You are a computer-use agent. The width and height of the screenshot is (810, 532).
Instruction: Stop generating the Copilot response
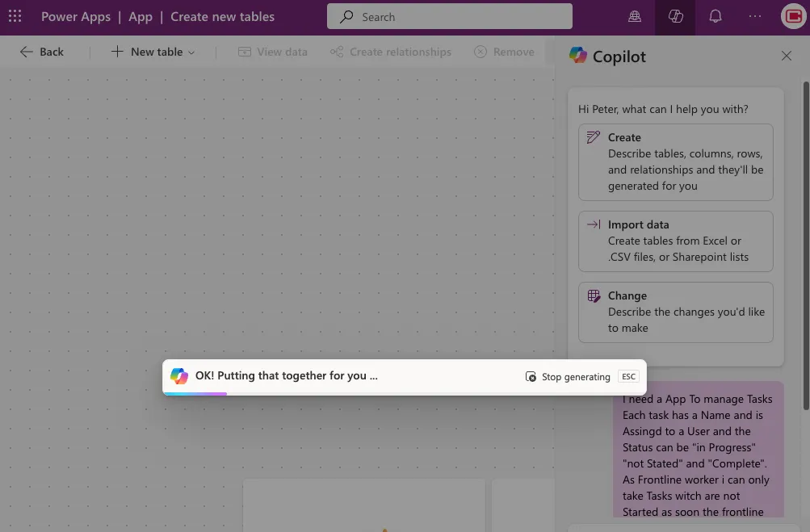click(569, 377)
